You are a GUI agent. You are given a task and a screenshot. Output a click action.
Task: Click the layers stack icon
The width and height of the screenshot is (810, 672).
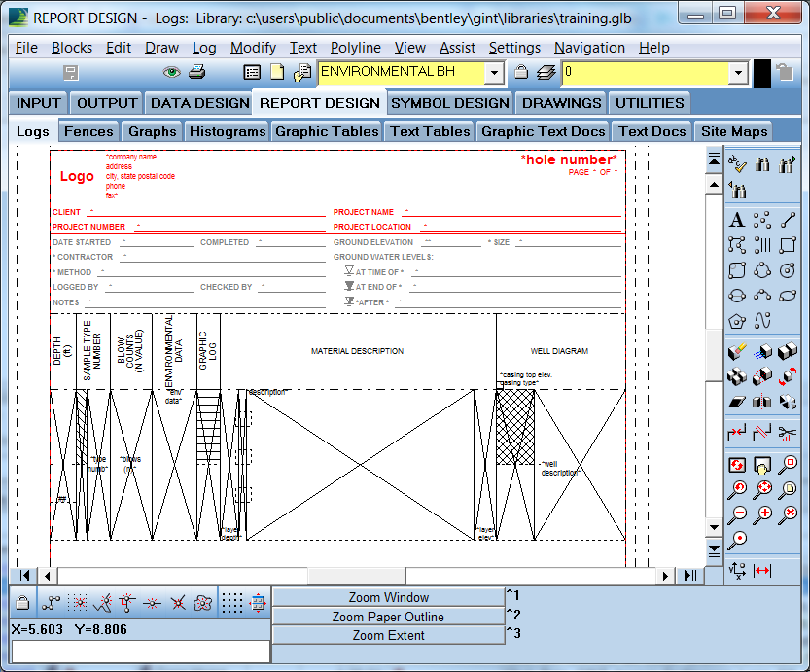pos(546,72)
